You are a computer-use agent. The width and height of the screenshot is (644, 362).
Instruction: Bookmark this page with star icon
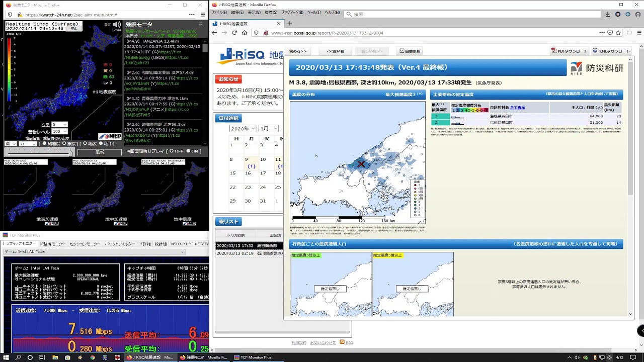coord(619,33)
